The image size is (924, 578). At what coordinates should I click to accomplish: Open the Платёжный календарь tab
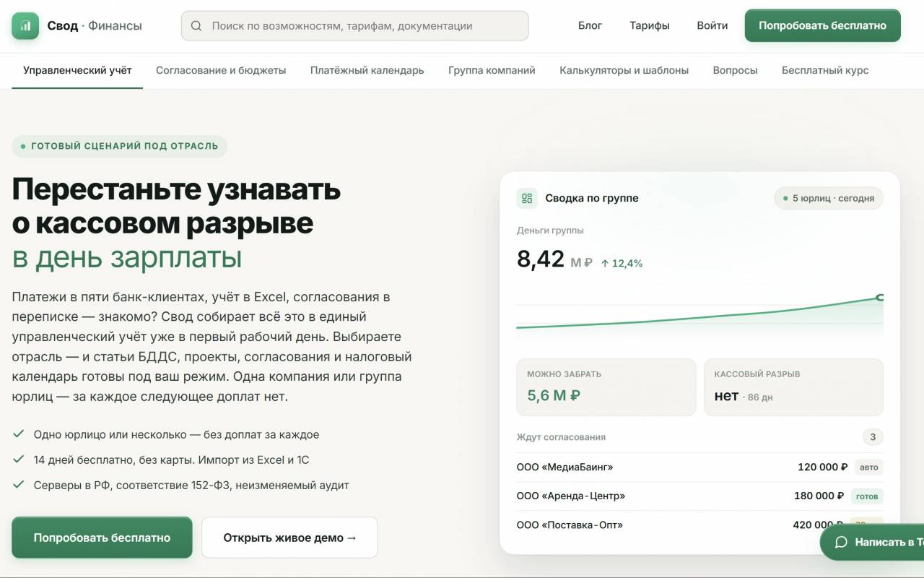(367, 71)
